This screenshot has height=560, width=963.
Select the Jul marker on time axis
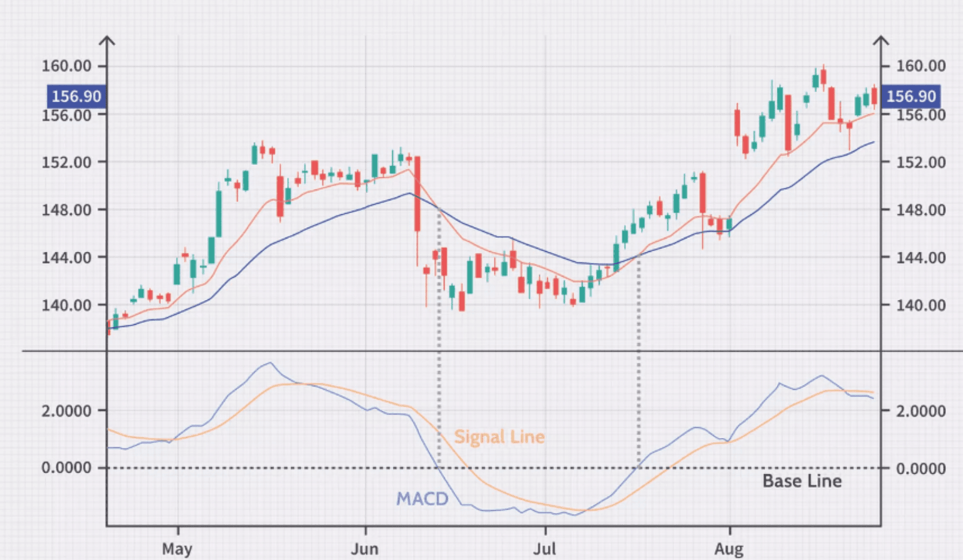pyautogui.click(x=544, y=549)
